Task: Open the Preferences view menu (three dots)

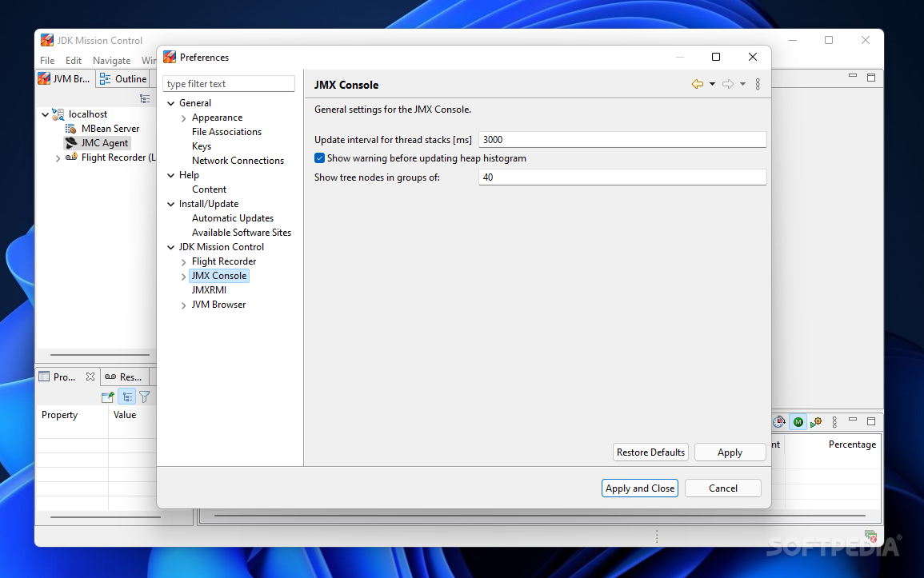Action: point(758,84)
